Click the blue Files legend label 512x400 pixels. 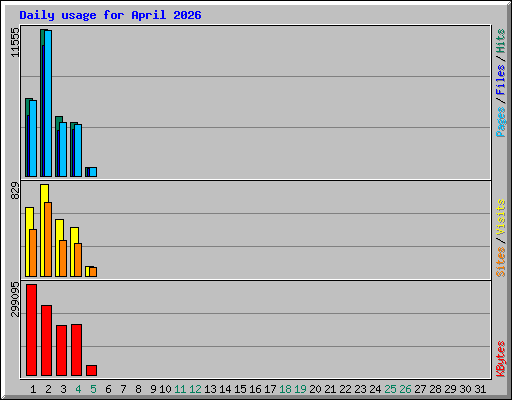pyautogui.click(x=501, y=80)
